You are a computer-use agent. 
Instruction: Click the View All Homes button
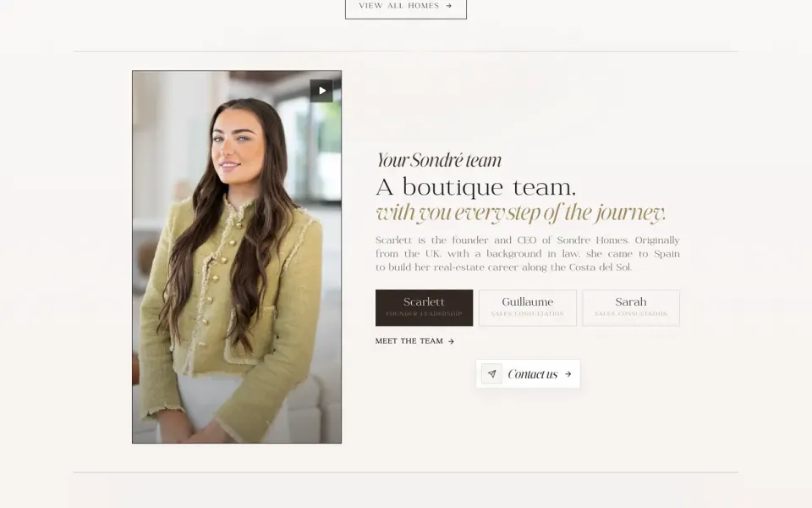coord(406,7)
